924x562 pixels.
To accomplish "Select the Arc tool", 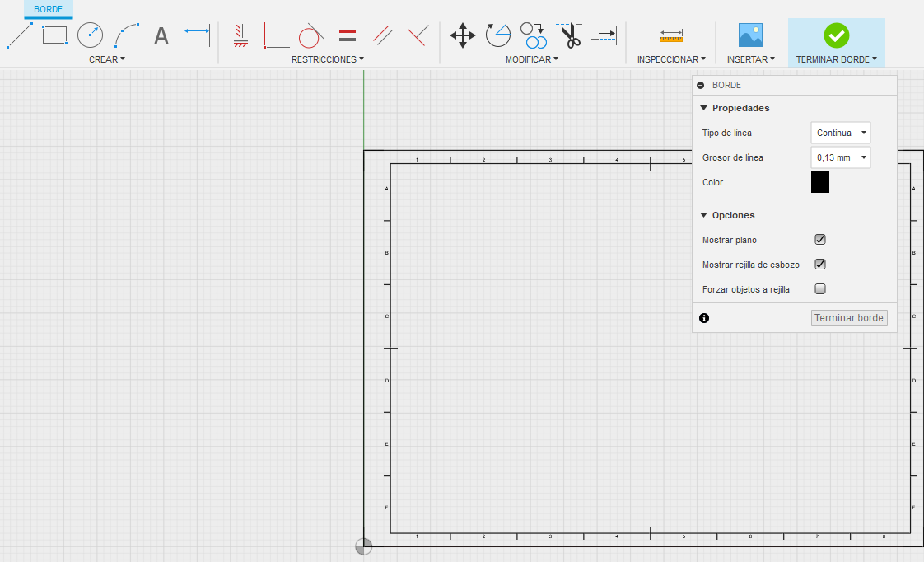I will pyautogui.click(x=126, y=35).
